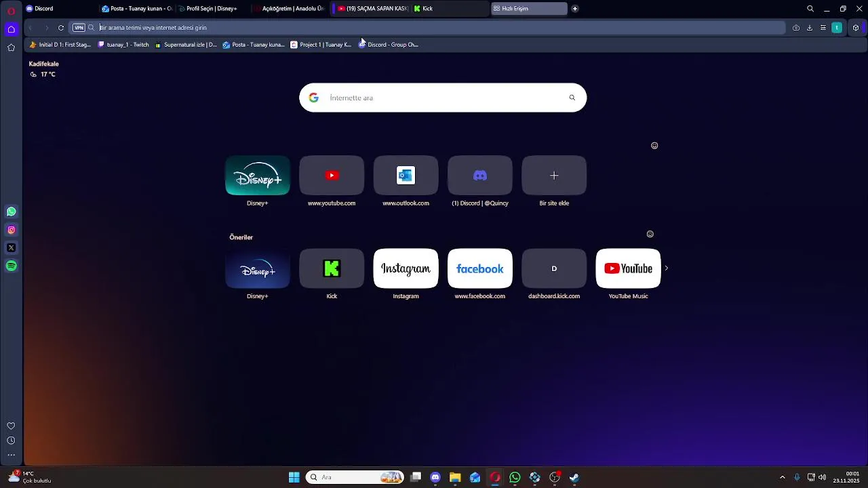
Task: Click the Google search box
Action: click(443, 98)
